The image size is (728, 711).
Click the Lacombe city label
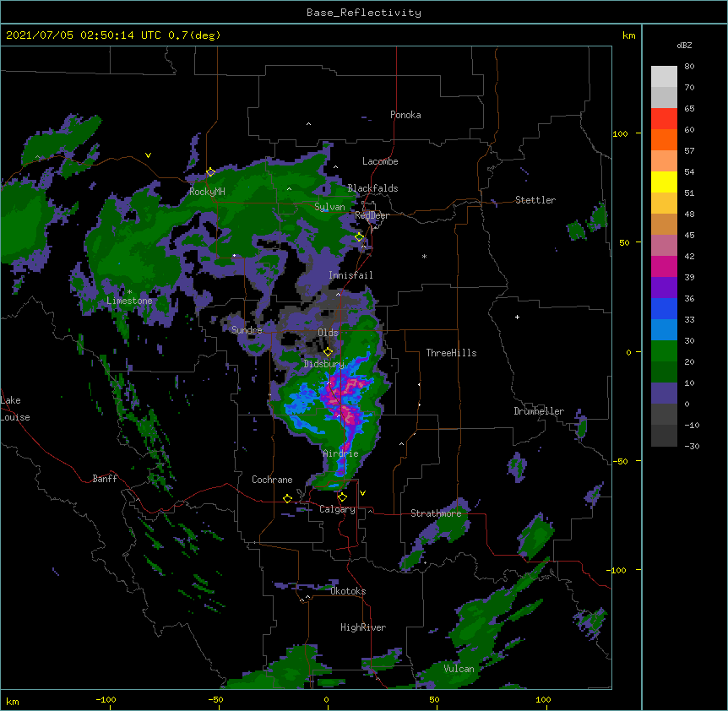tap(380, 161)
